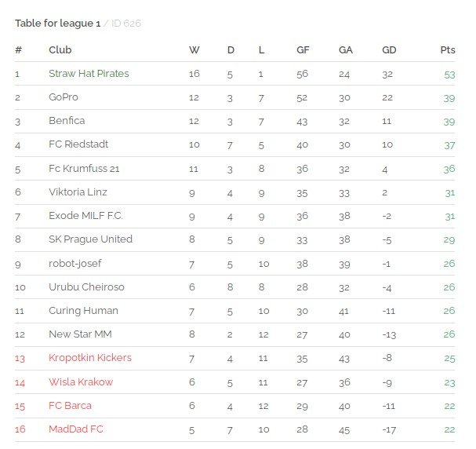Screen dimensions: 476x449
Task: Open the Kropotkin Kickers relegation entry
Action: (90, 358)
